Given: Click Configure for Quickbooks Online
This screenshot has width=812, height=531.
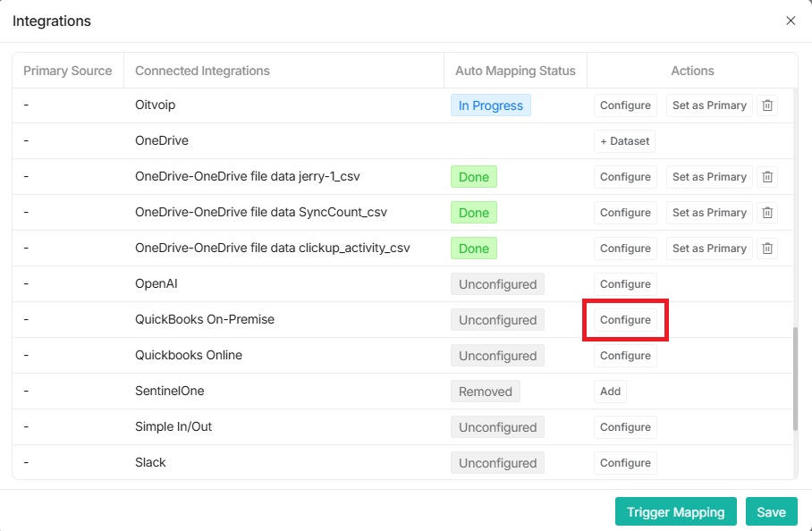Looking at the screenshot, I should tap(625, 356).
